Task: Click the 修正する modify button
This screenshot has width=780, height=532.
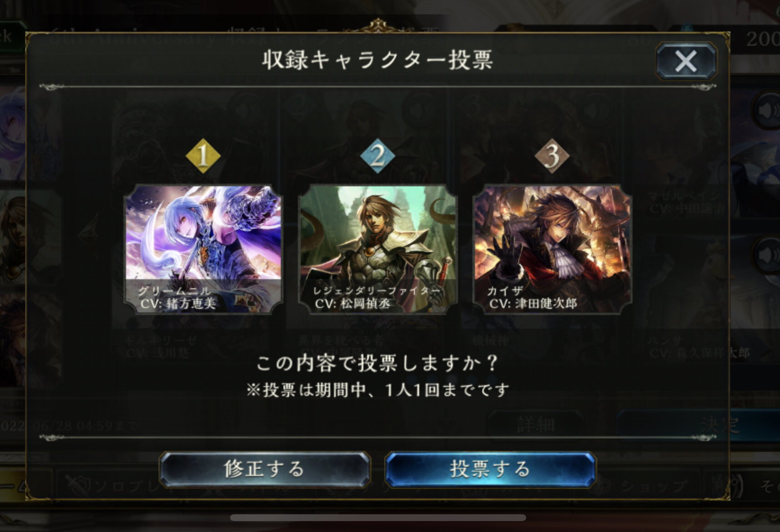Action: click(x=265, y=469)
